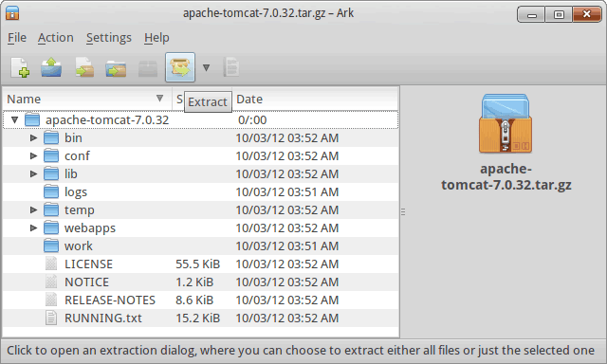
Task: Click the Open archive toolbar icon
Action: [51, 67]
